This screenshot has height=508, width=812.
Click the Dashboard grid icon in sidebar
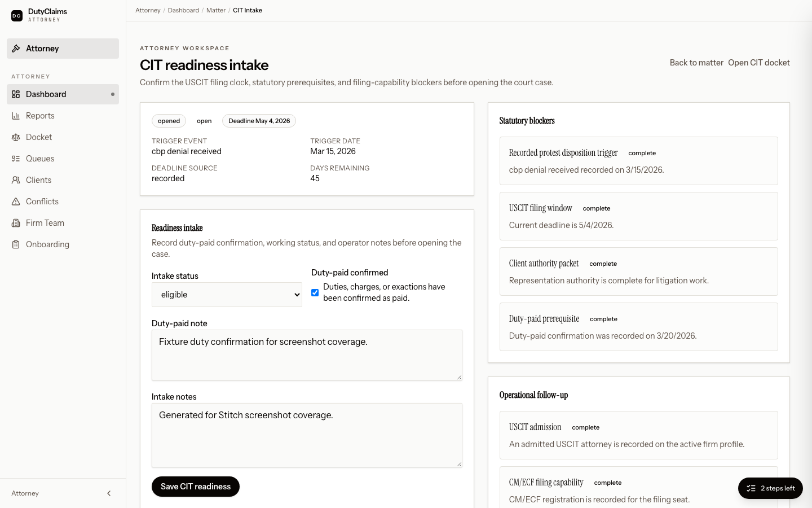pos(16,94)
